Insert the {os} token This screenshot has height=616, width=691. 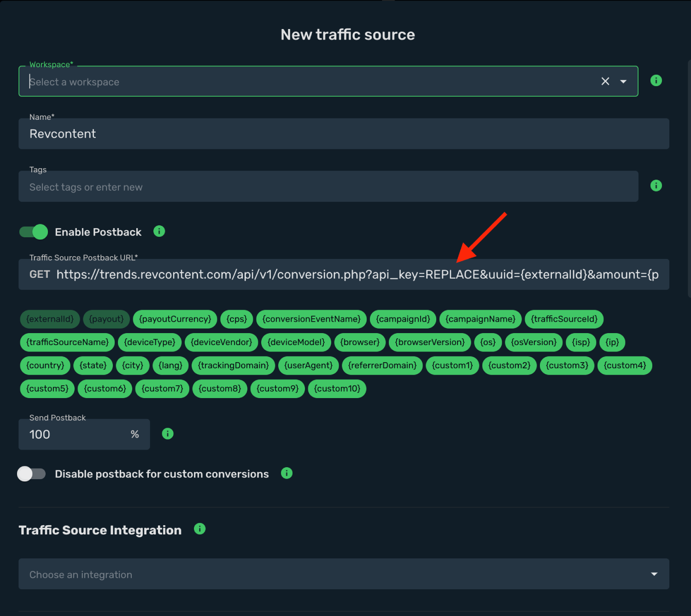tap(488, 342)
